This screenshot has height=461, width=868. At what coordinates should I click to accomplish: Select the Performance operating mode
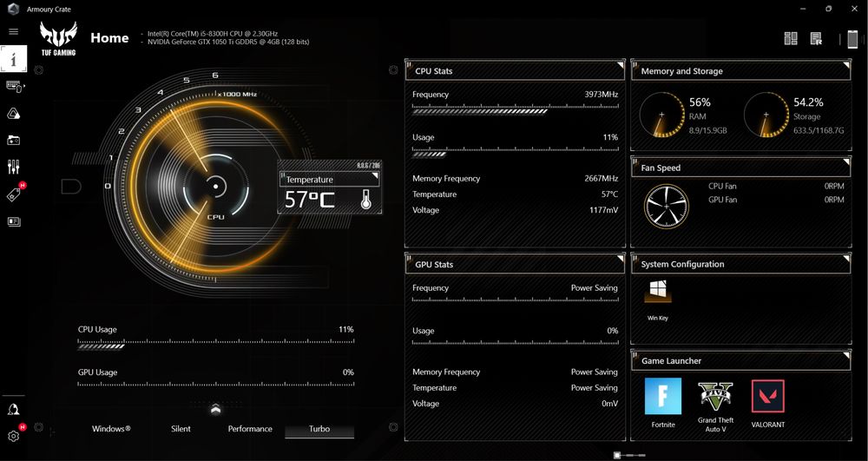click(x=250, y=428)
